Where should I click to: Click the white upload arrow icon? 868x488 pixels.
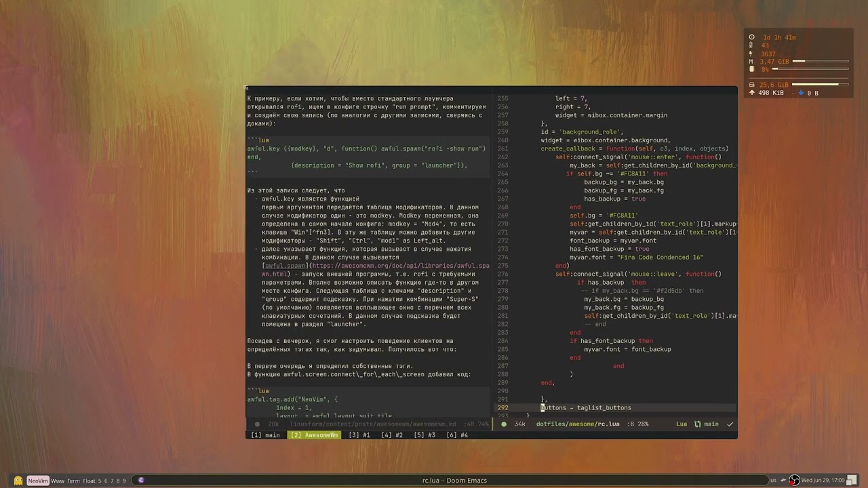pyautogui.click(x=751, y=93)
